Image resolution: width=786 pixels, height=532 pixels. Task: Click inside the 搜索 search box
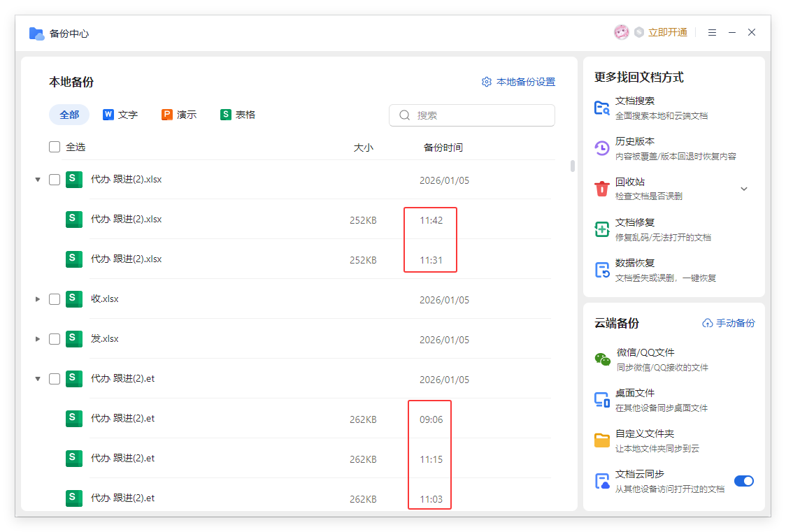point(472,115)
